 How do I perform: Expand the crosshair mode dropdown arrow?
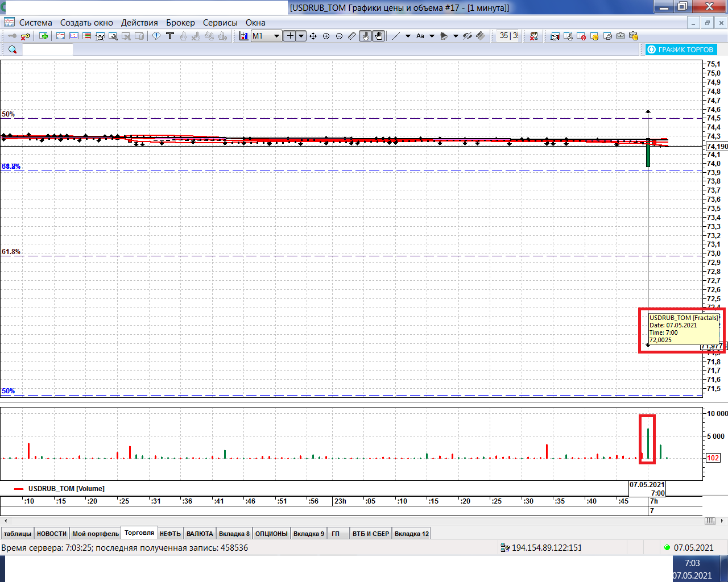click(301, 36)
